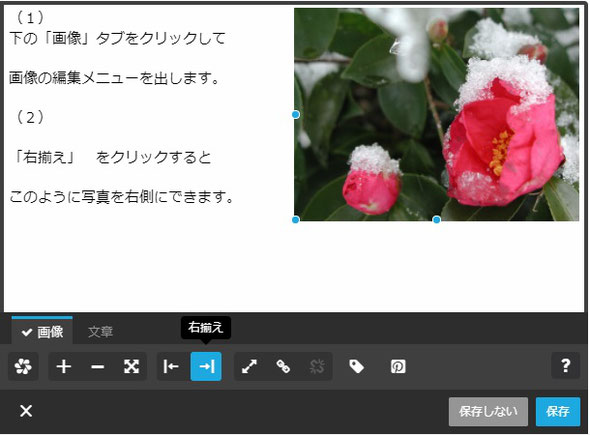Select the snowy camellia flower image

436,114
